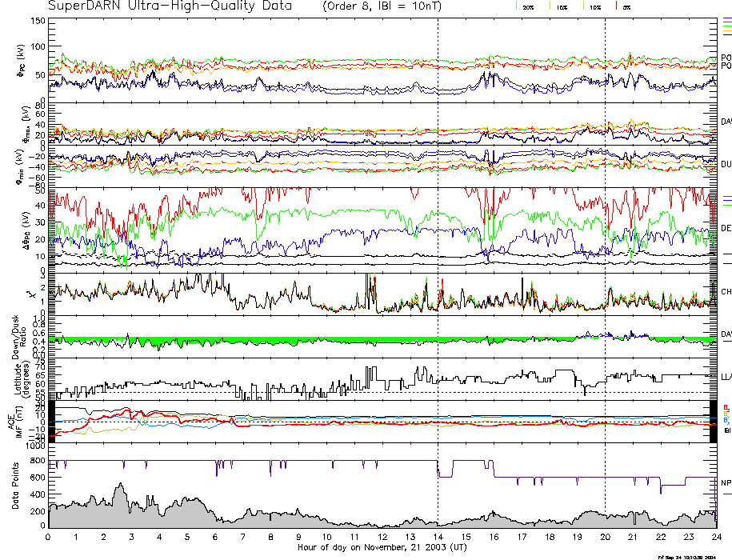The height and width of the screenshot is (560, 732).
Task: Select the 20% legend marker at top
Action: [528, 7]
